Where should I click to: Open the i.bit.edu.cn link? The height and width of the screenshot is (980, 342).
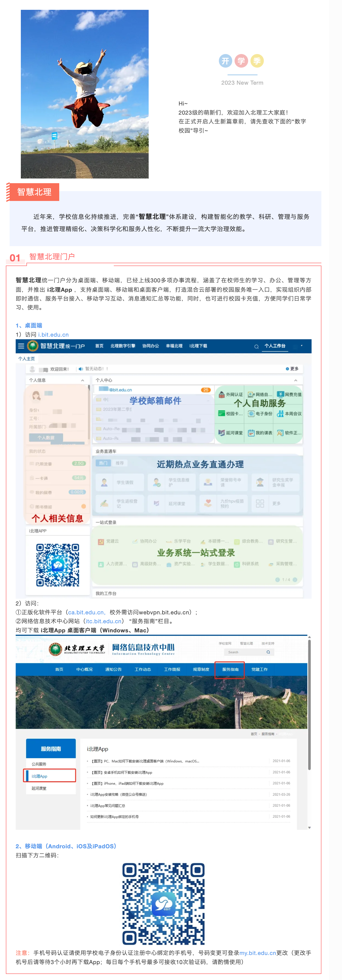click(53, 334)
